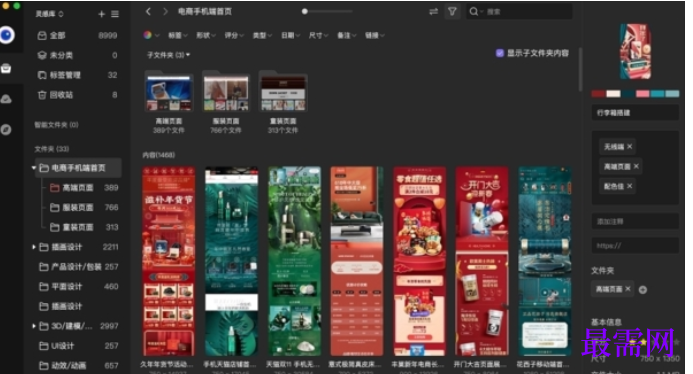Screen dimensions: 693x374
Task: Select 全部 with count 8999
Action: pos(77,35)
